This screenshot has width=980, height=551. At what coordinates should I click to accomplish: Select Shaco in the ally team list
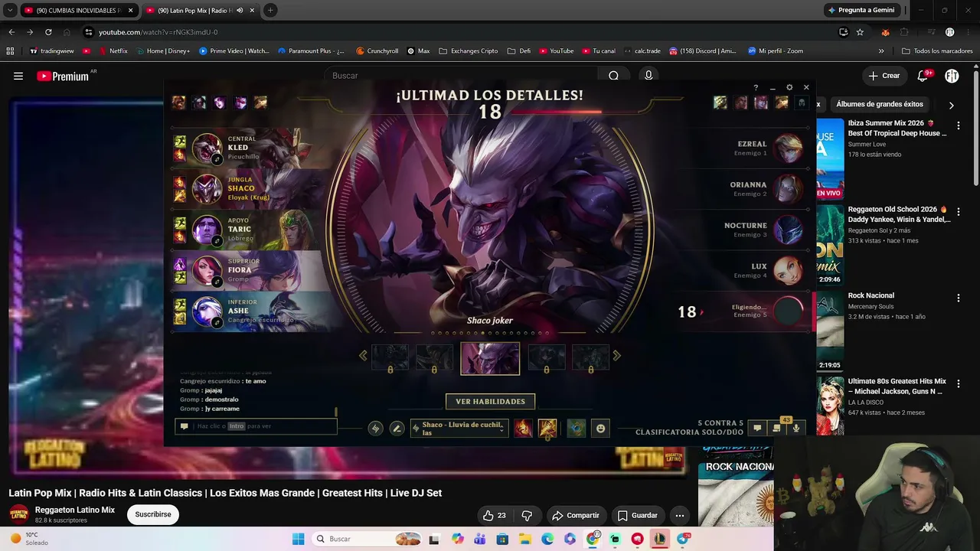(250, 188)
